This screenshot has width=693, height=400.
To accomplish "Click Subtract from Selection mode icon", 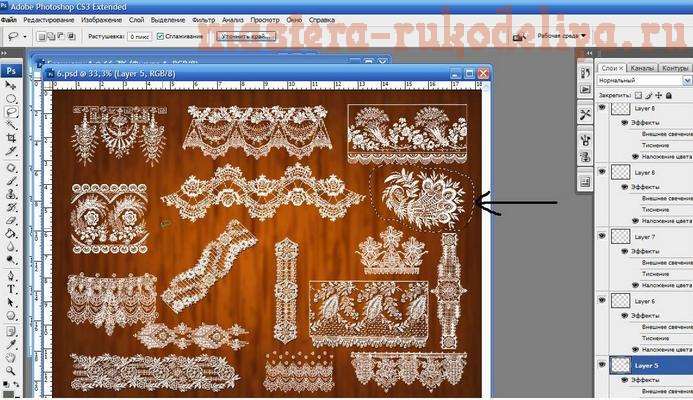I will [x=61, y=37].
